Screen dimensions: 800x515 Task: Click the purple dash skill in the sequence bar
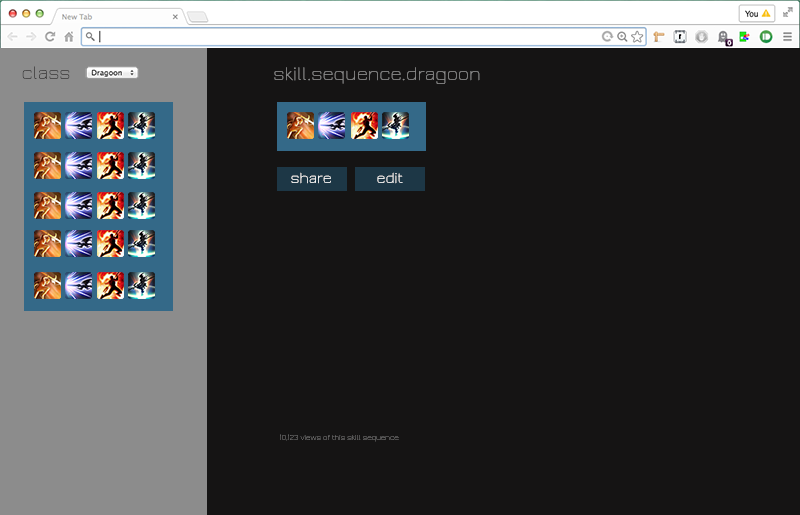click(332, 126)
